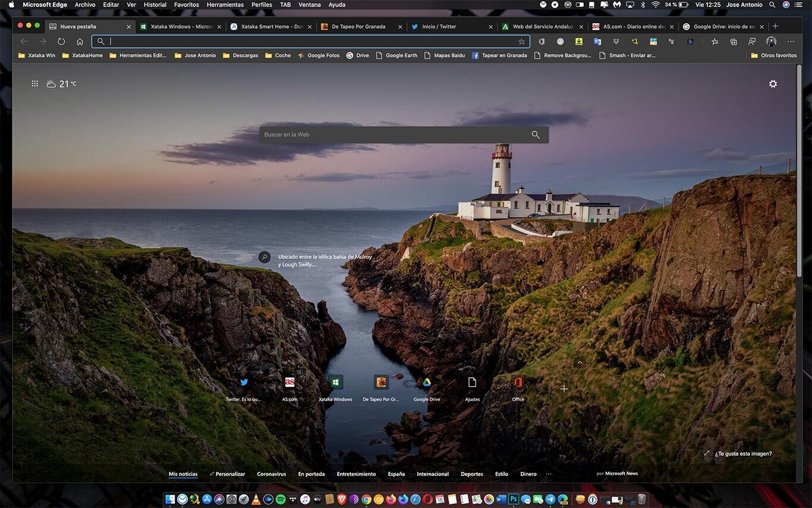Open the Office quick link tile

518,382
